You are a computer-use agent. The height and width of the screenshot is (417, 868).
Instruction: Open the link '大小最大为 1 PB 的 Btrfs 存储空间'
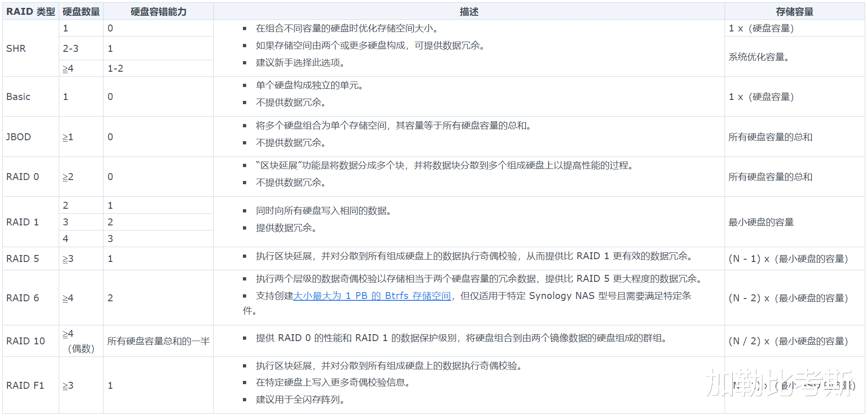click(x=372, y=296)
